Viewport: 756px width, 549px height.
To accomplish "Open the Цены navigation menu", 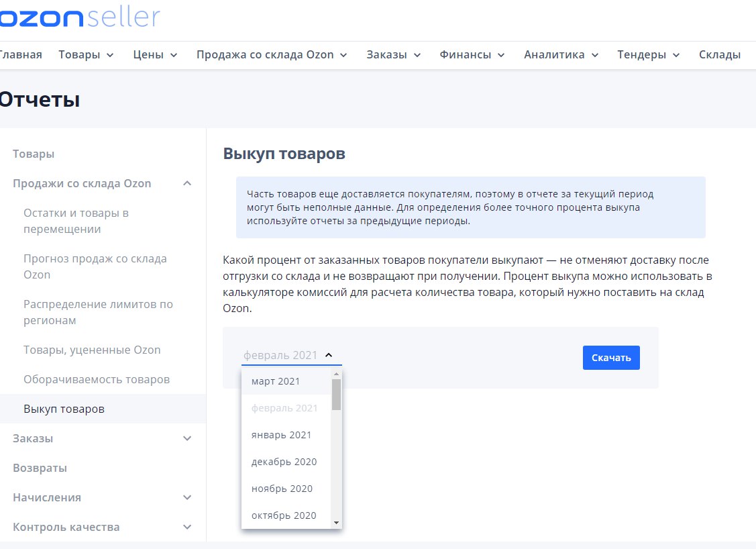I will pyautogui.click(x=155, y=54).
